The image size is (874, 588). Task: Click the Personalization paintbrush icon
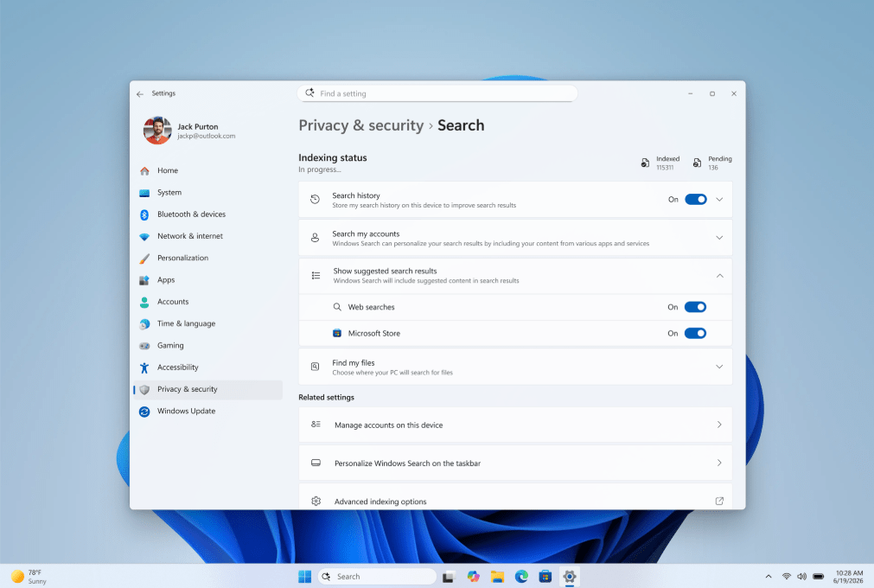pyautogui.click(x=144, y=259)
